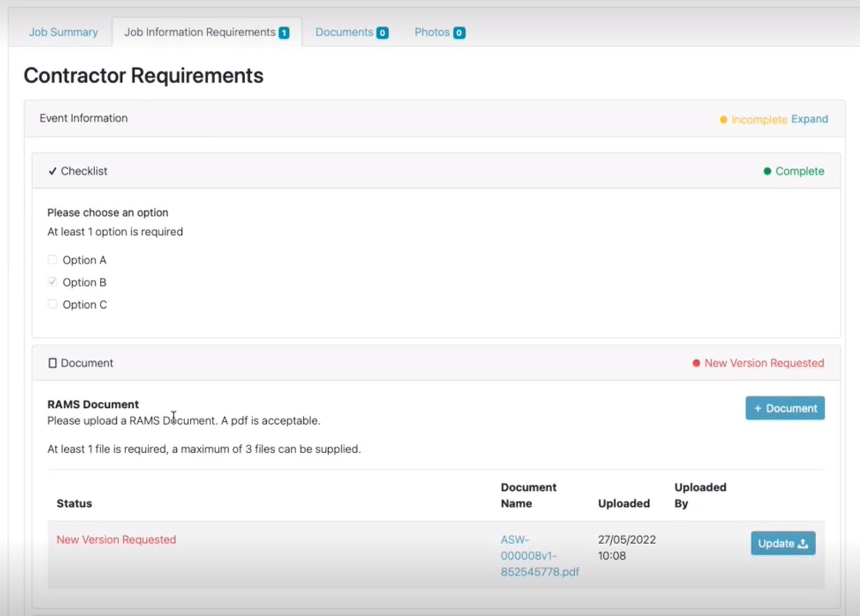Click the green Complete status dot

(x=767, y=171)
